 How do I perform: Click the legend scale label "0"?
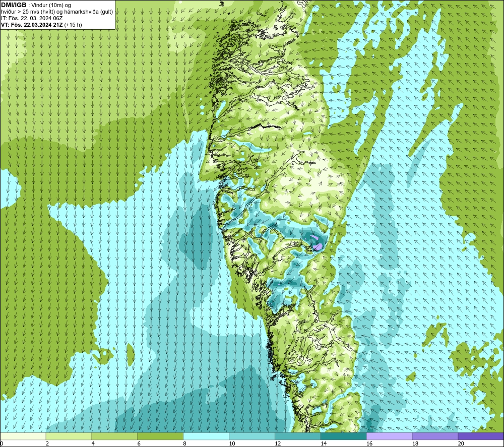2,443
